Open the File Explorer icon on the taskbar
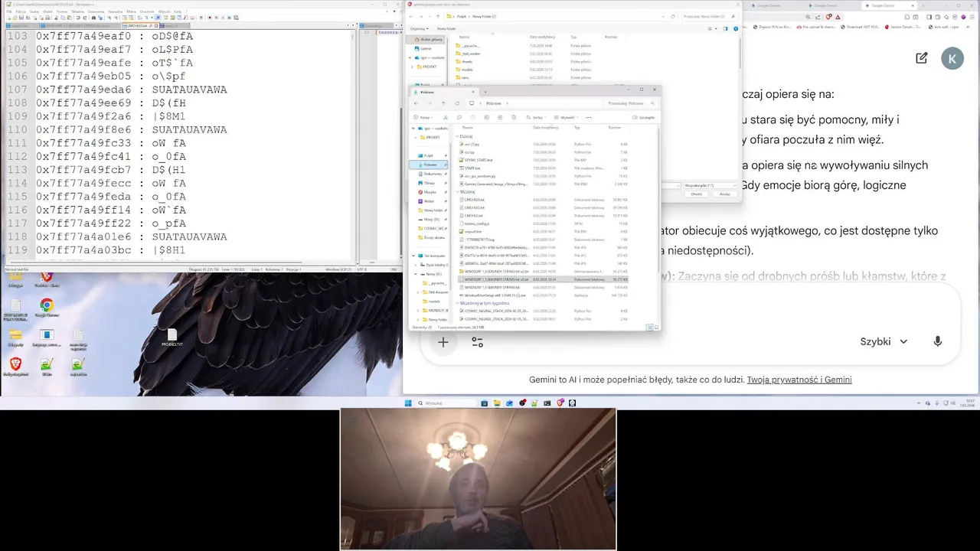The image size is (980, 551). tap(497, 403)
